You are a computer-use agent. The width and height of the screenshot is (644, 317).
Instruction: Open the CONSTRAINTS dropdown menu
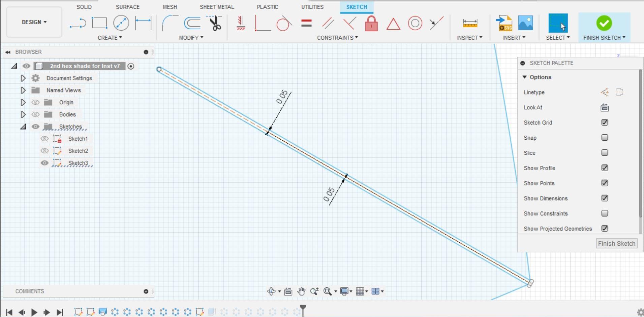337,38
